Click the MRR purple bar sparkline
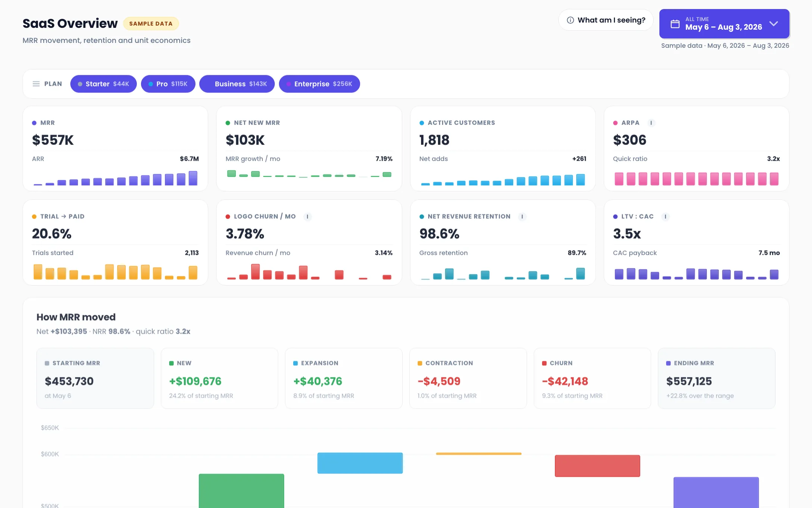812x508 pixels. (115, 178)
